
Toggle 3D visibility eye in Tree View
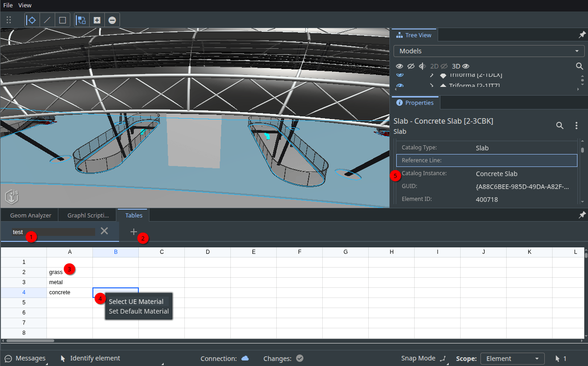[465, 66]
